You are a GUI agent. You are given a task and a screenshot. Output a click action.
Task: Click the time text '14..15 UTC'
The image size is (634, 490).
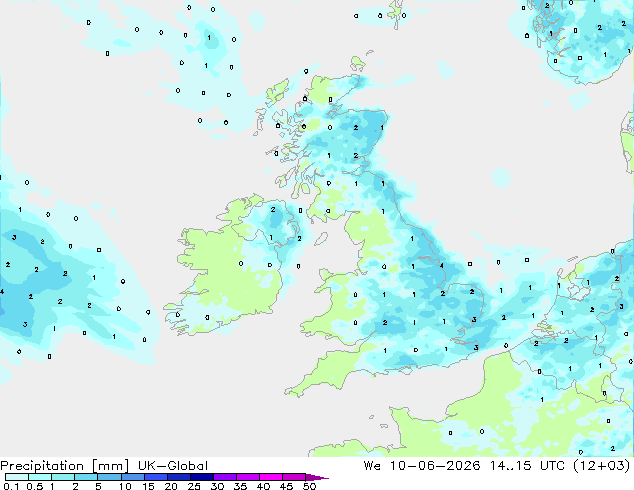tap(526, 466)
